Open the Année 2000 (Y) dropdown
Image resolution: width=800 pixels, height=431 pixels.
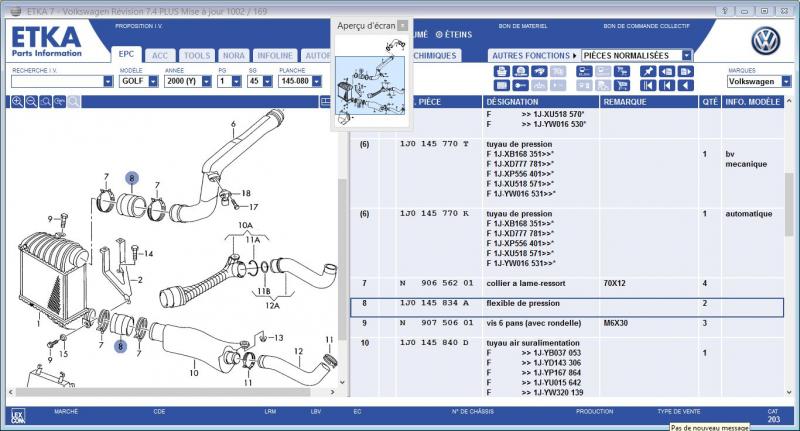pyautogui.click(x=206, y=82)
